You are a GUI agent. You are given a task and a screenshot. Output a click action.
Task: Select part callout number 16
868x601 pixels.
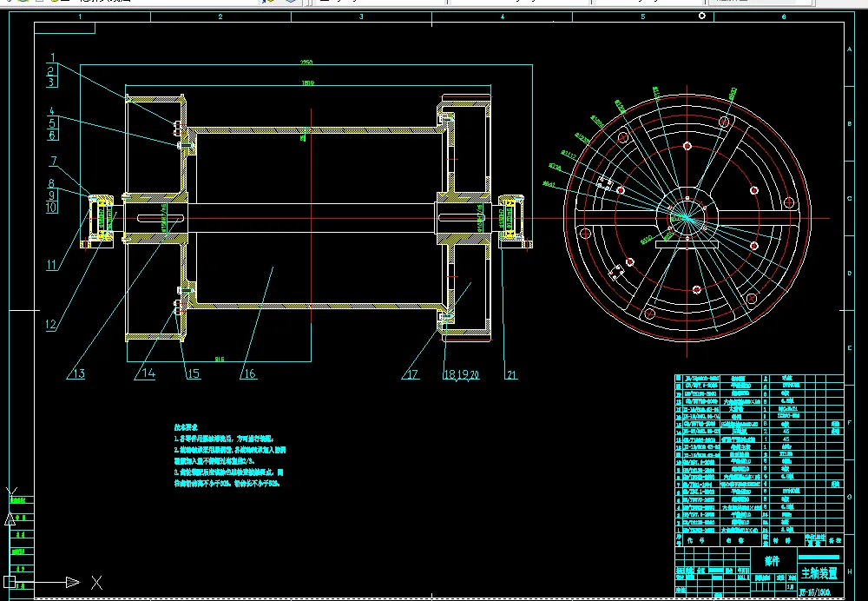pos(249,374)
